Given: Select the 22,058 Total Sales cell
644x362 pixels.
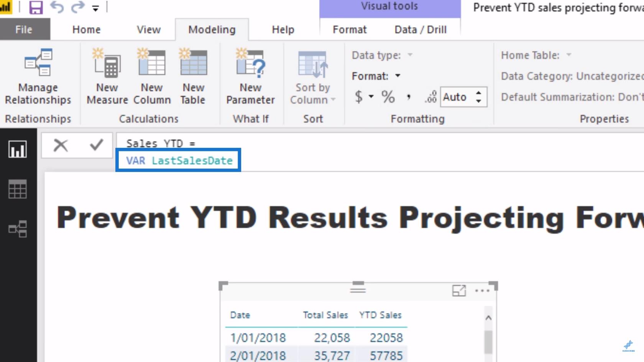Looking at the screenshot, I should click(x=332, y=337).
